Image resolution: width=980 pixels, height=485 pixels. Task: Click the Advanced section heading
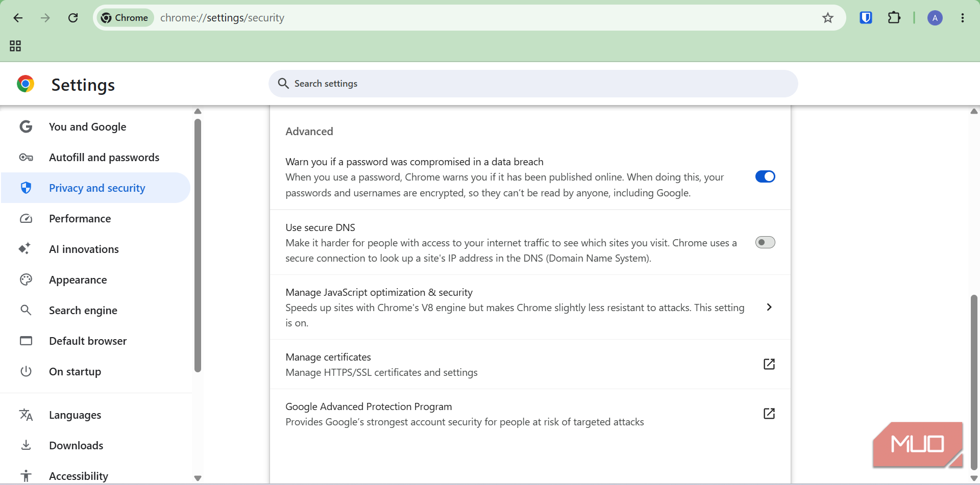(309, 131)
